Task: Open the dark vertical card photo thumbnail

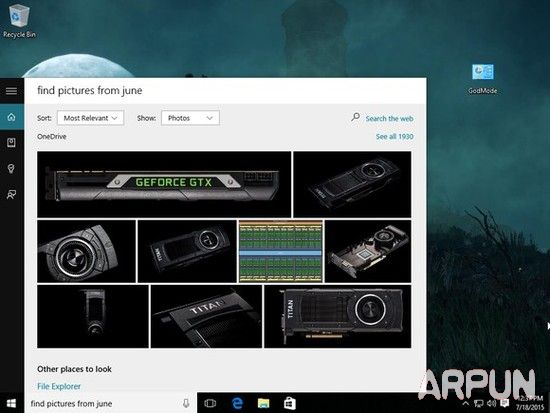Action: tap(93, 317)
